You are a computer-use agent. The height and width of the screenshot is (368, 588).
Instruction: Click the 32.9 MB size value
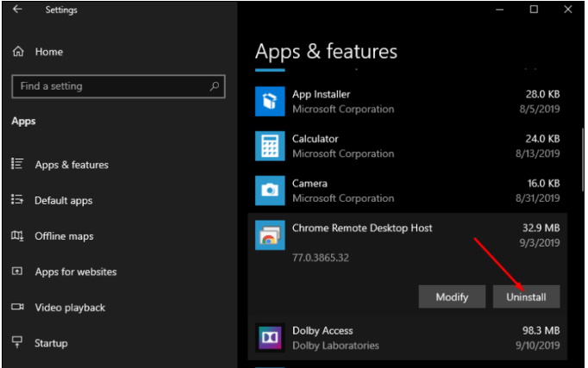[541, 228]
